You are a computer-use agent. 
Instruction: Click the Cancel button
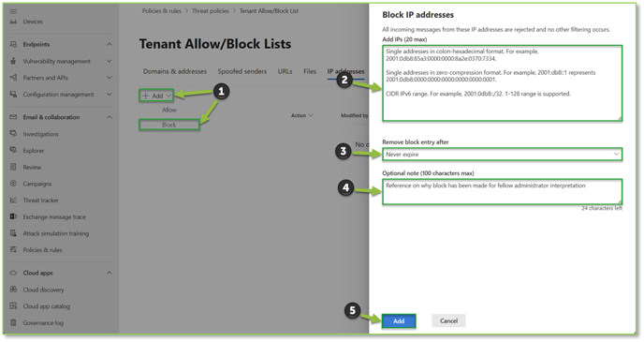tap(448, 321)
